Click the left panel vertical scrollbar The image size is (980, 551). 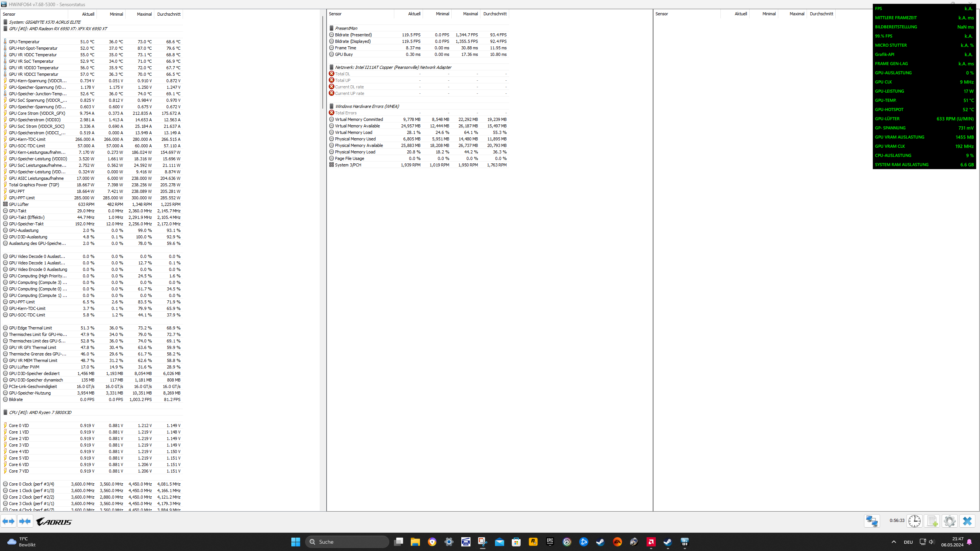(x=323, y=61)
